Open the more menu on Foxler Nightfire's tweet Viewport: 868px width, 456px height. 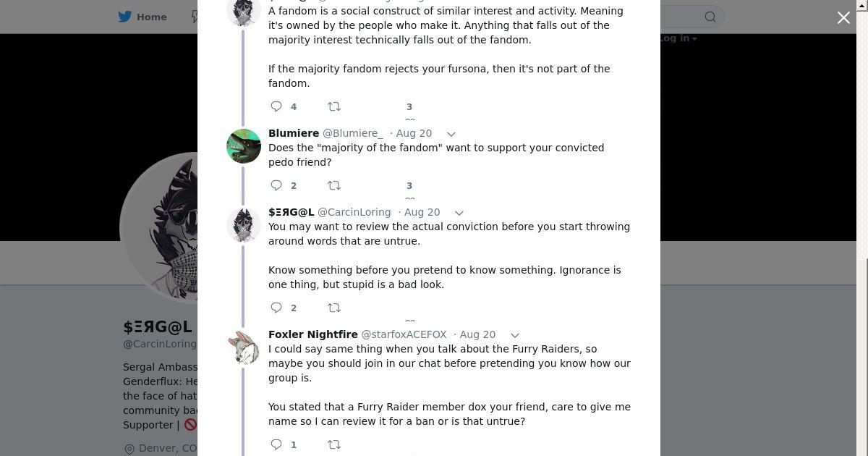[x=515, y=335]
